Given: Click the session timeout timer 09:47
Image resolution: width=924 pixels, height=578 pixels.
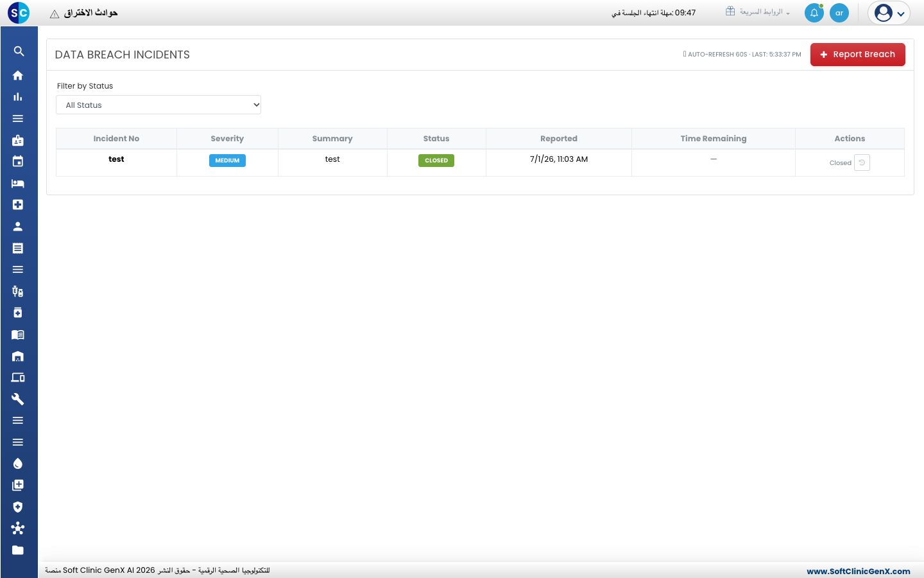Looking at the screenshot, I should [685, 13].
